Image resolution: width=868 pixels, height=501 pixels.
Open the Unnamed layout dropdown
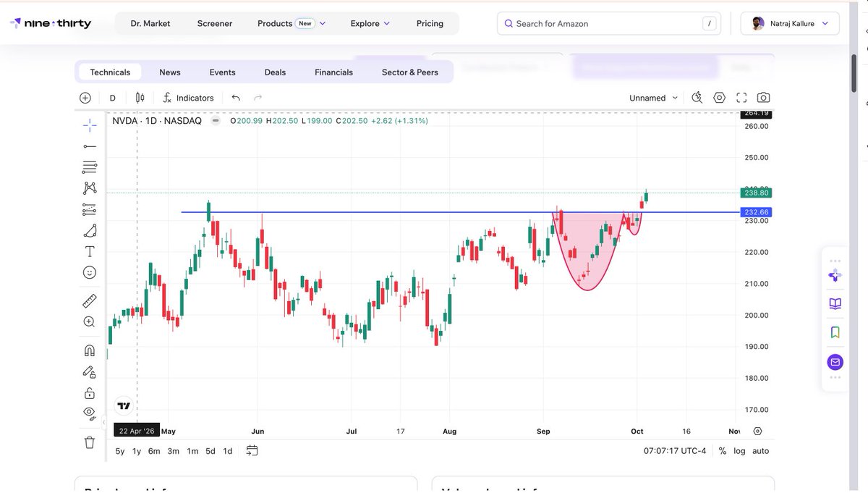click(x=654, y=98)
